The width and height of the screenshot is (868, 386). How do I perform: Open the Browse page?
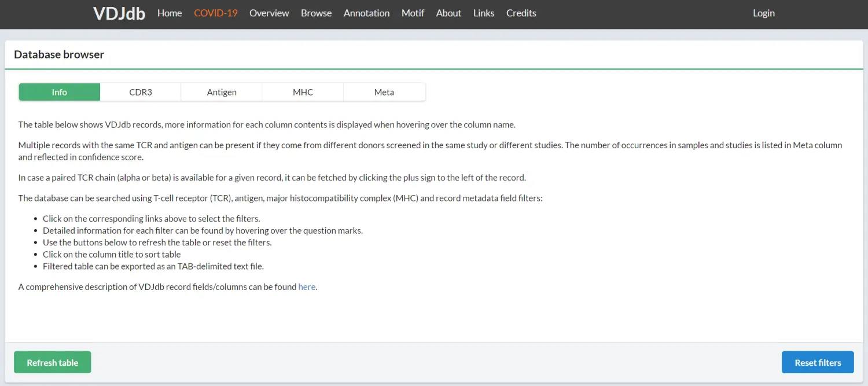[x=317, y=13]
